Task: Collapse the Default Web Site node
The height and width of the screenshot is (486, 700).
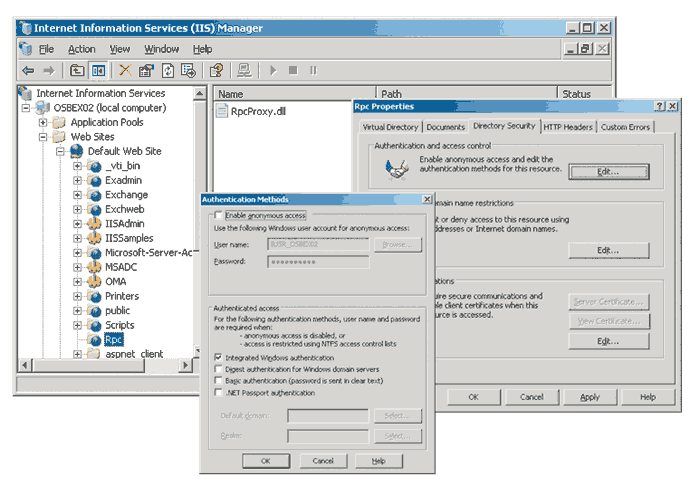Action: (61, 151)
